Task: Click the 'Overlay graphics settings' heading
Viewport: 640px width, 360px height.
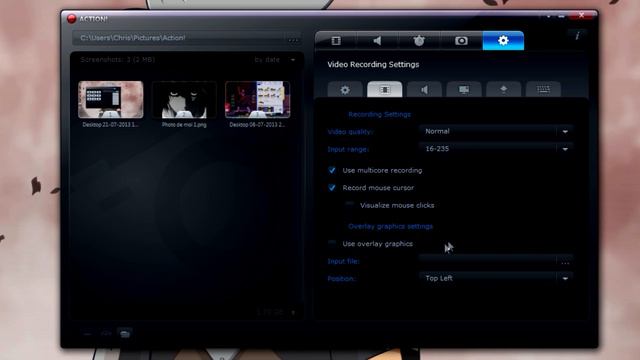Action: click(x=391, y=226)
